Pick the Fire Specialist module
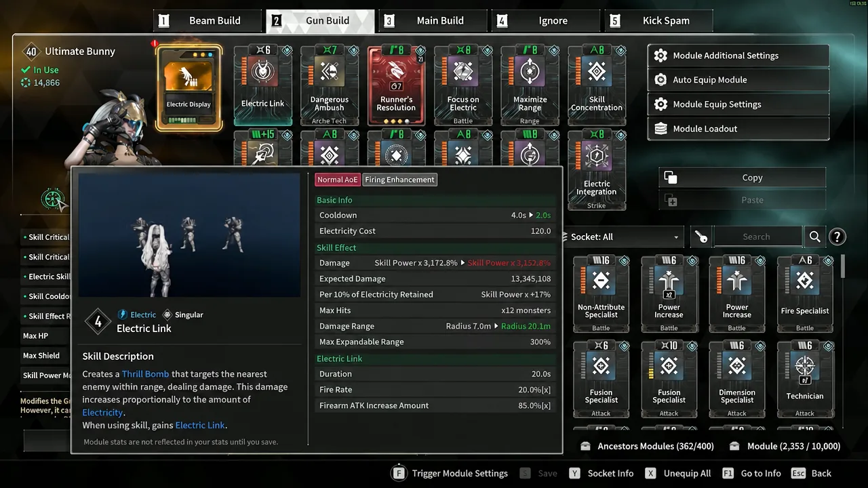Image resolution: width=868 pixels, height=488 pixels. 805,294
